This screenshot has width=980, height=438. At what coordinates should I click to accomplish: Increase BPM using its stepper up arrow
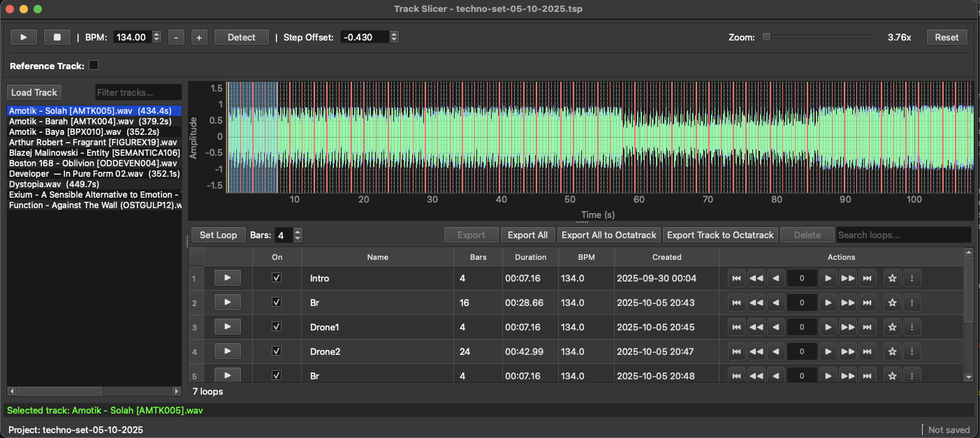tap(157, 34)
